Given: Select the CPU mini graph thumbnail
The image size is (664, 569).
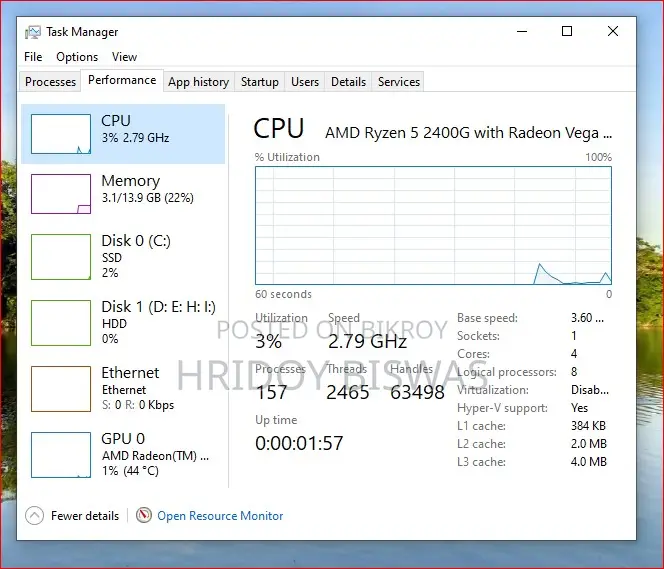Looking at the screenshot, I should tap(61, 134).
